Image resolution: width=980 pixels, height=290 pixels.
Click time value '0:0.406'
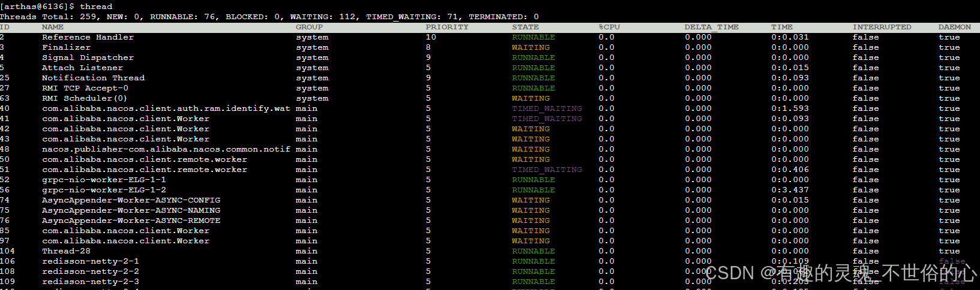[x=790, y=170]
